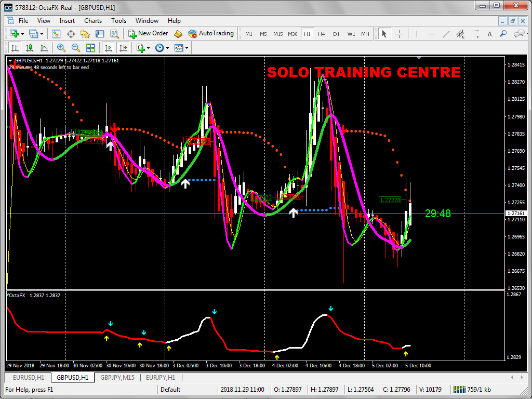Zoom in on the chart

pyautogui.click(x=61, y=48)
